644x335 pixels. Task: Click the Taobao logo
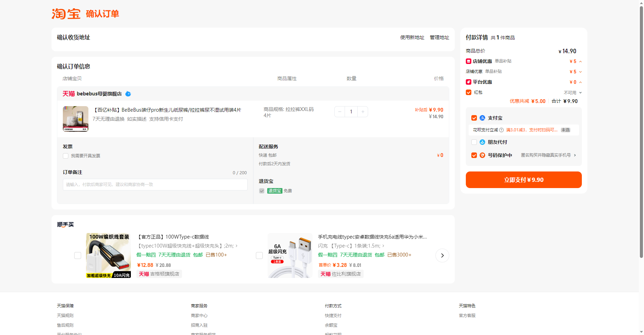66,14
